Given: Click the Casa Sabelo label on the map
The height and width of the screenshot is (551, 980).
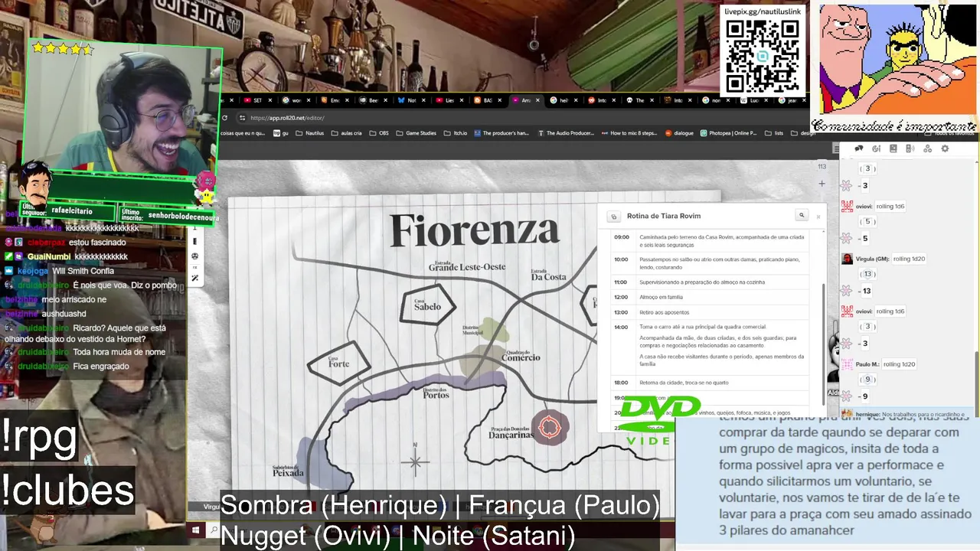Looking at the screenshot, I should (427, 305).
